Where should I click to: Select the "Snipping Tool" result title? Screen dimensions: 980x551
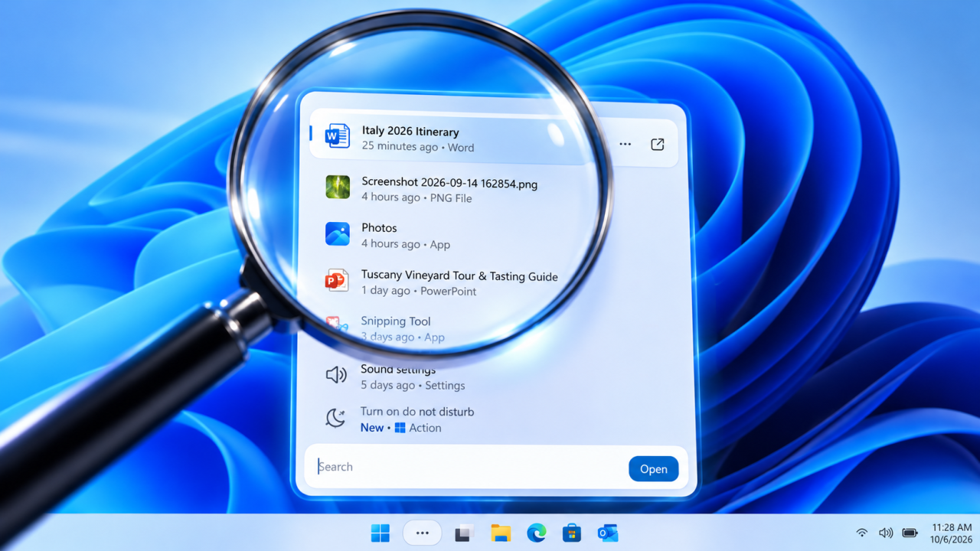point(396,321)
